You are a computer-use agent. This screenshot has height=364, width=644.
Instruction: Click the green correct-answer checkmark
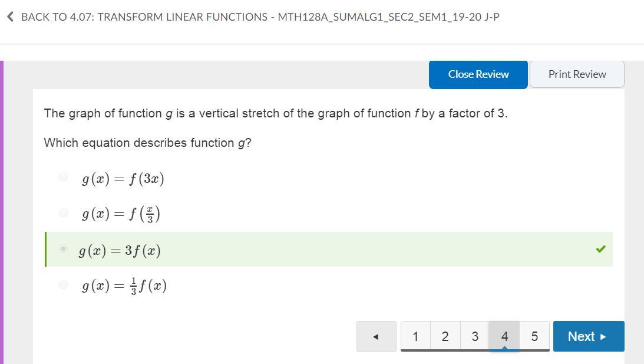(x=600, y=249)
